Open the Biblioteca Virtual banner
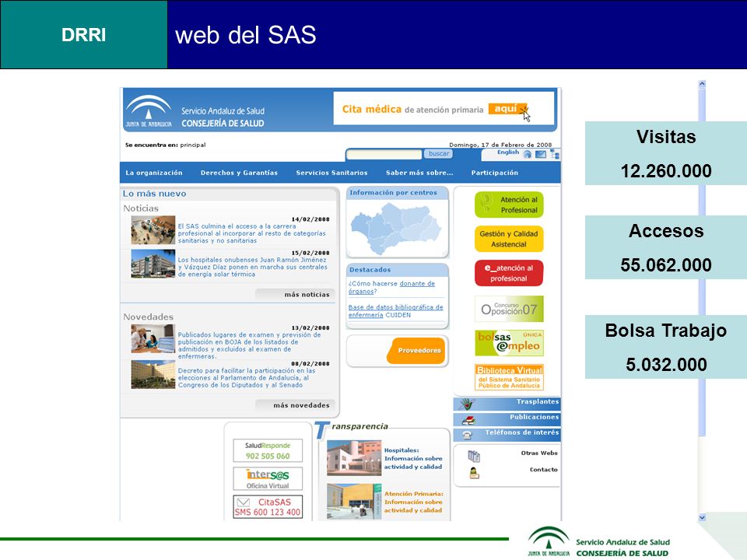The image size is (747, 560). pyautogui.click(x=509, y=377)
